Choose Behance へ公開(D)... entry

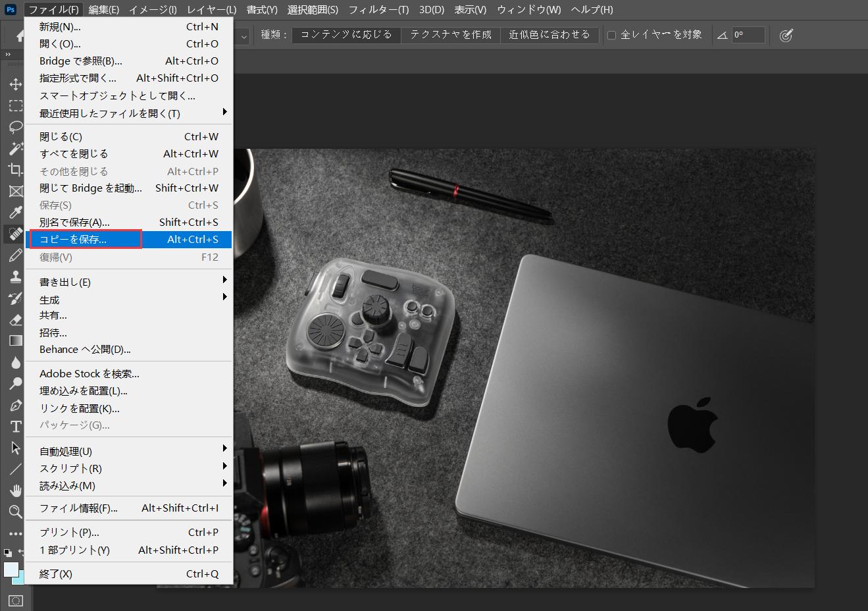(x=129, y=350)
